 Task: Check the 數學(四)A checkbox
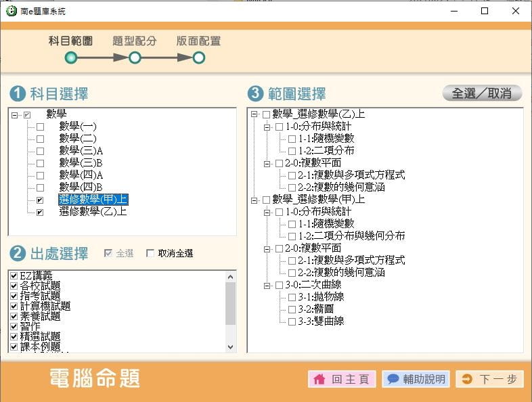41,176
